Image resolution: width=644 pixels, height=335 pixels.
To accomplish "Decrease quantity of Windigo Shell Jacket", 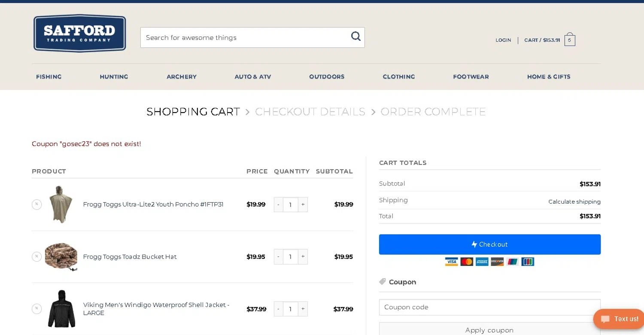I will point(278,309).
